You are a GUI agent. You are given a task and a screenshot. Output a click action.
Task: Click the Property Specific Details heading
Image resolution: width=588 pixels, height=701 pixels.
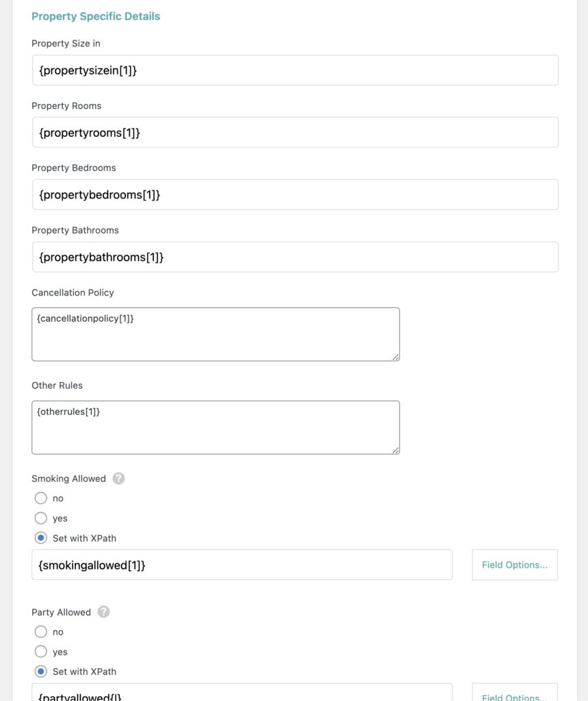[x=96, y=16]
